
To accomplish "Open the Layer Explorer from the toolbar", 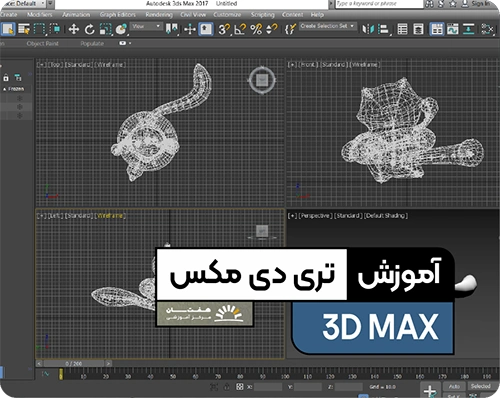I will coord(418,29).
